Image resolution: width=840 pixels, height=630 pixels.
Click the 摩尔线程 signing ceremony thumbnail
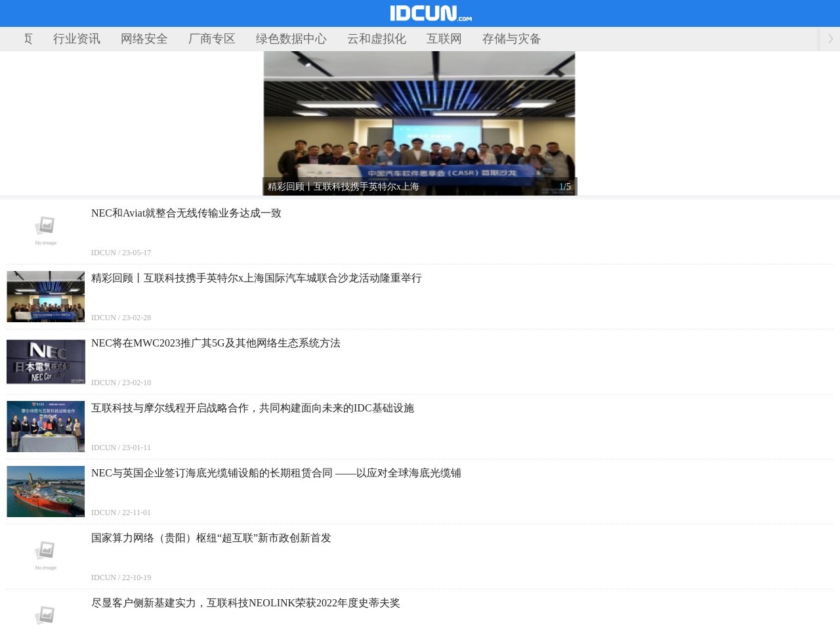[x=45, y=426]
